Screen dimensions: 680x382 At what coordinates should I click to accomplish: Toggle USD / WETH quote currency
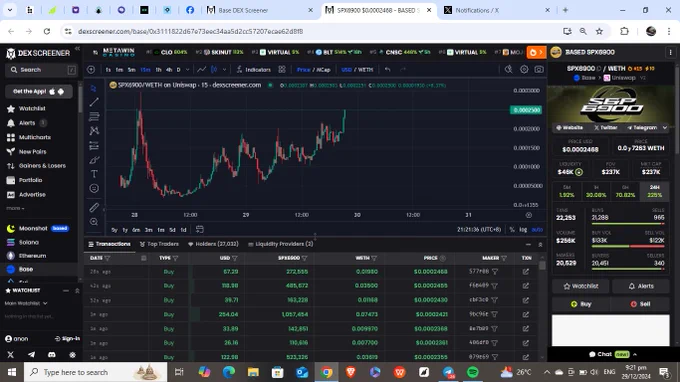[x=357, y=69]
